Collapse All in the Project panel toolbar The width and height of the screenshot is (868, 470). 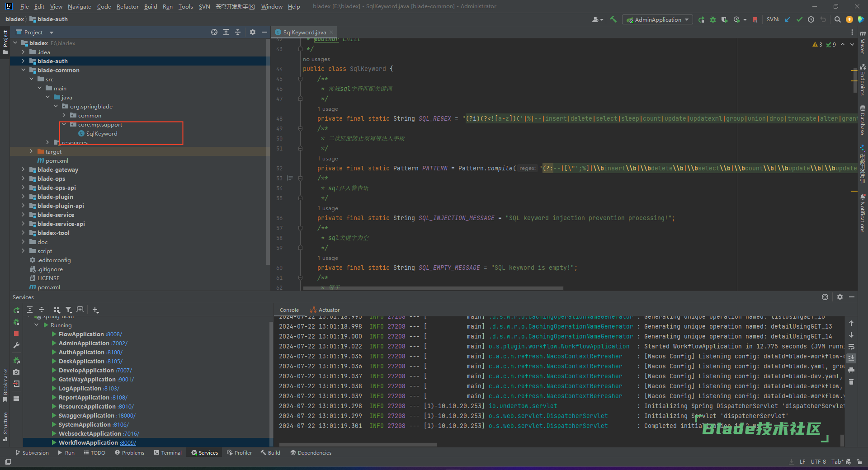238,32
